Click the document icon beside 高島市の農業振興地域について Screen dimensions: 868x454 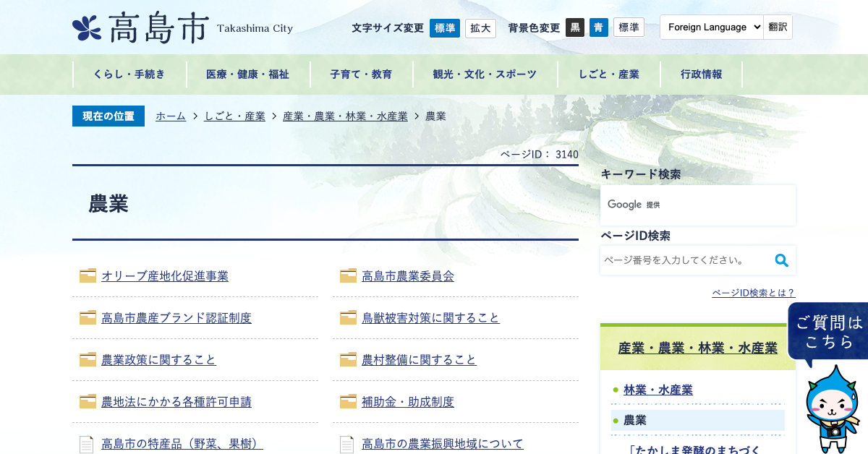click(347, 444)
